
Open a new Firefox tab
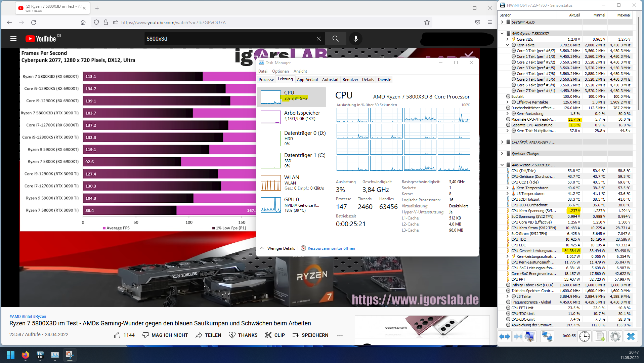tap(97, 8)
